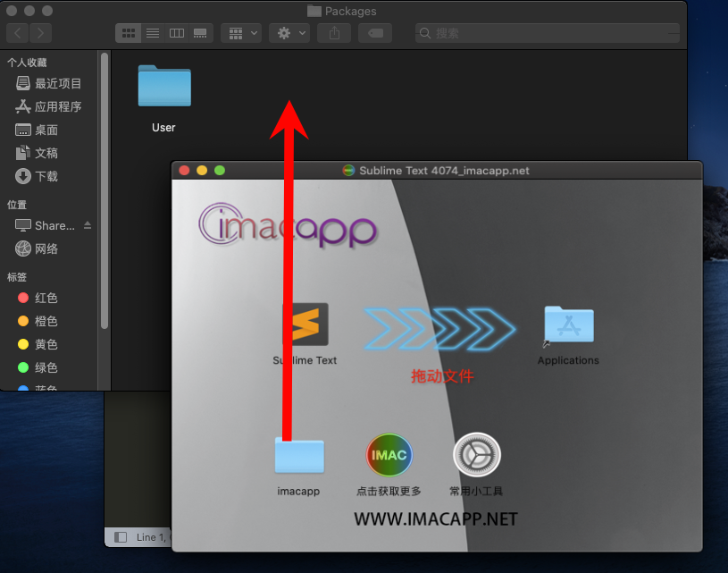
Task: Open the group-by arrangement dropdown
Action: 241,33
